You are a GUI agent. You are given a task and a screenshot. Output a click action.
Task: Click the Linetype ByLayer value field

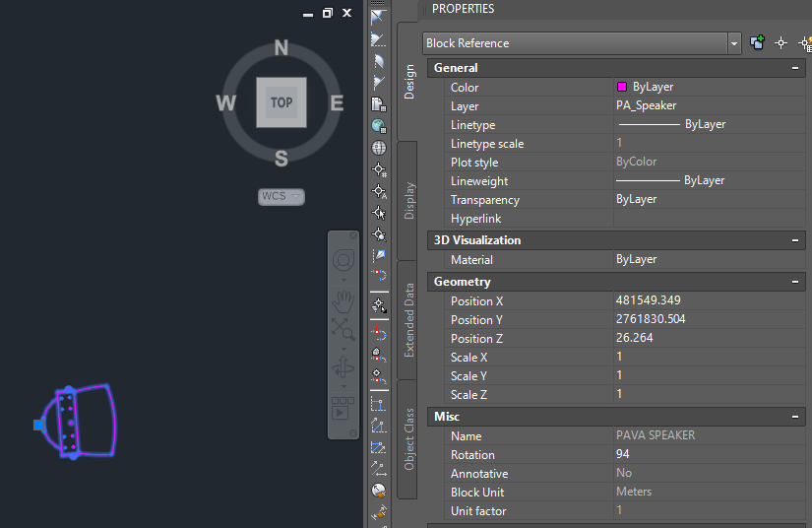click(709, 124)
